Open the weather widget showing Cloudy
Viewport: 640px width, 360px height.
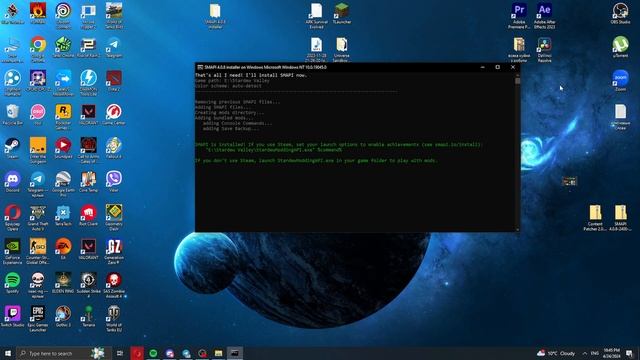(x=556, y=353)
